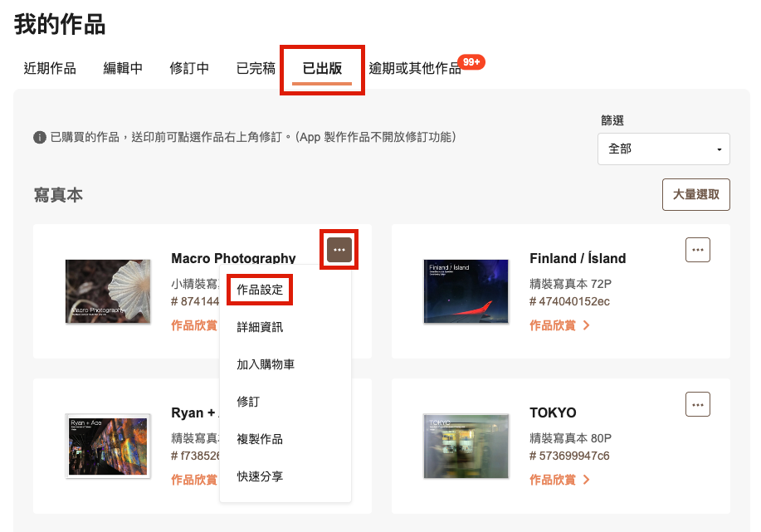761x532 pixels.
Task: Open the 修訂中 tab
Action: point(189,68)
